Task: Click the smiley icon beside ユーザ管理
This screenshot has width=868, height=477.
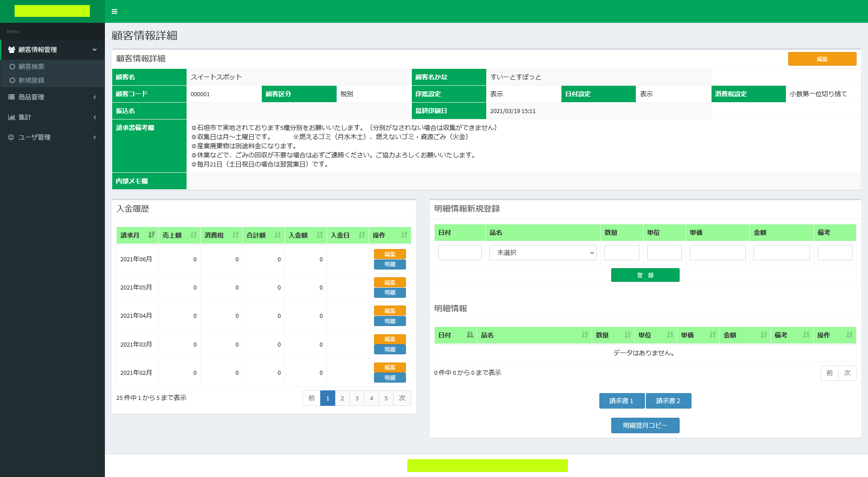Action: 11,137
